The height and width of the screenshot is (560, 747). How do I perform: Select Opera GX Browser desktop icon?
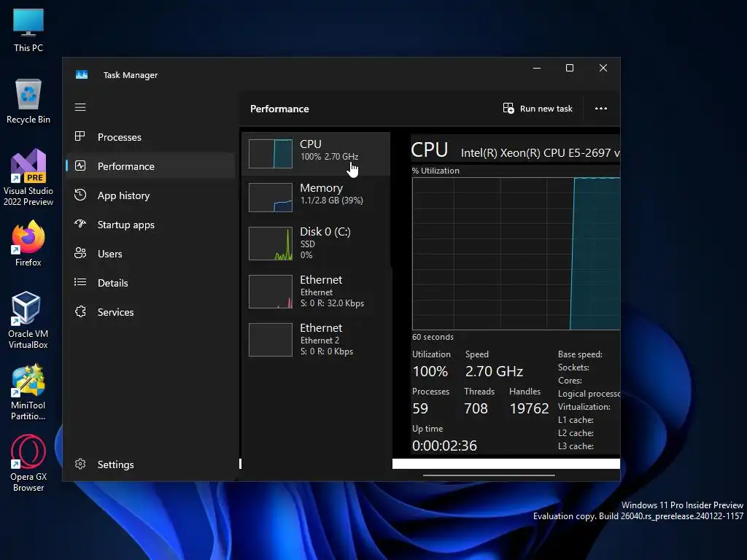click(x=28, y=463)
